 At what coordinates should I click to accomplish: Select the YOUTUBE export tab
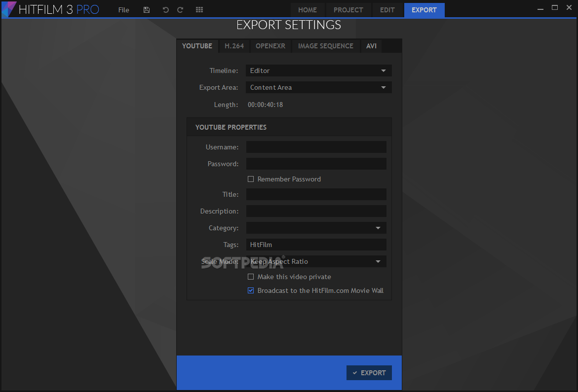point(197,46)
